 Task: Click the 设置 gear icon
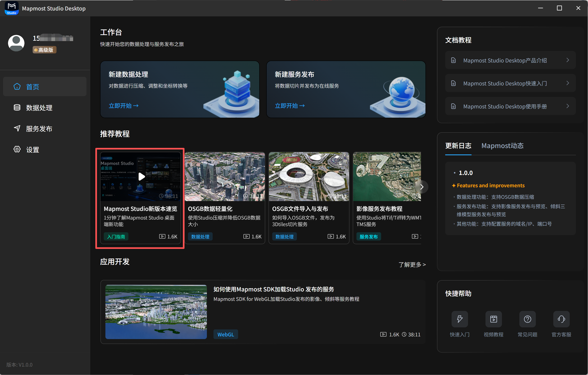click(x=17, y=150)
